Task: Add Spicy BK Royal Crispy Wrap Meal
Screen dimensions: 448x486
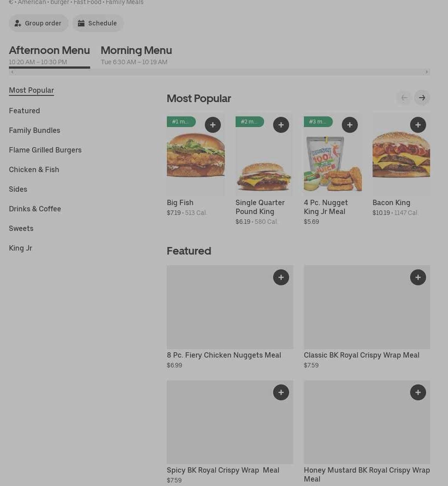Action: coord(281,392)
